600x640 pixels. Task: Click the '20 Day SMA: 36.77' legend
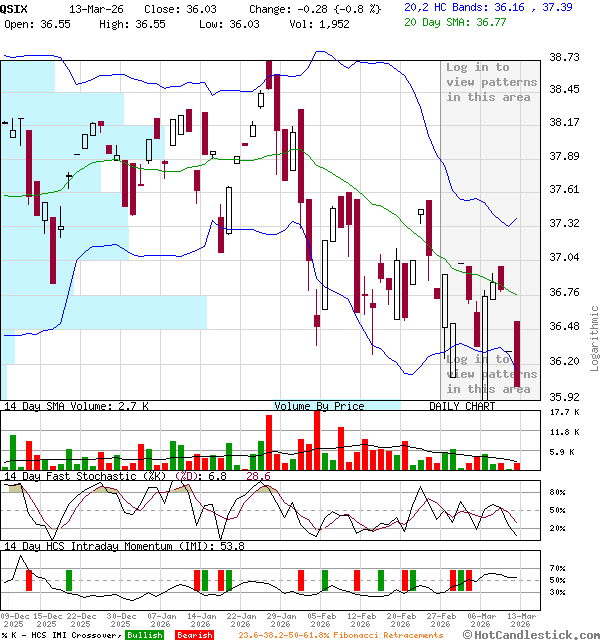[459, 22]
